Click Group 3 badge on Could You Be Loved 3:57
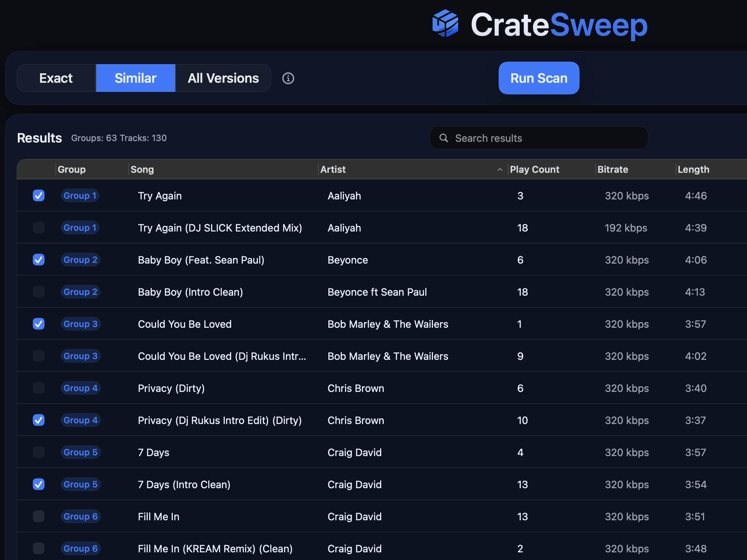 click(80, 324)
